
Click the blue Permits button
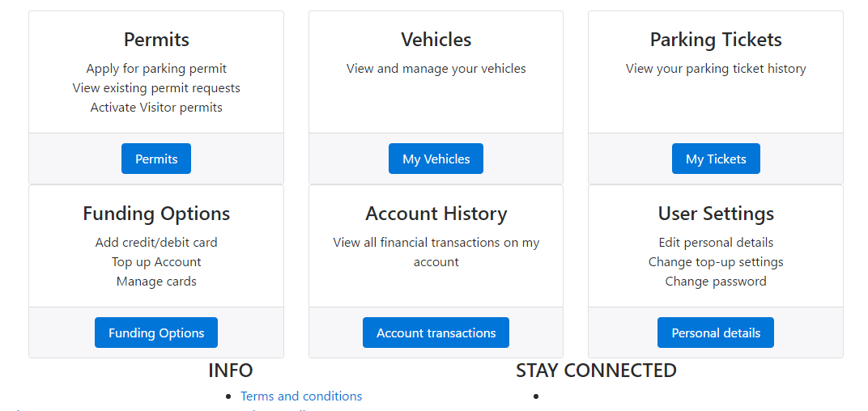click(x=156, y=159)
